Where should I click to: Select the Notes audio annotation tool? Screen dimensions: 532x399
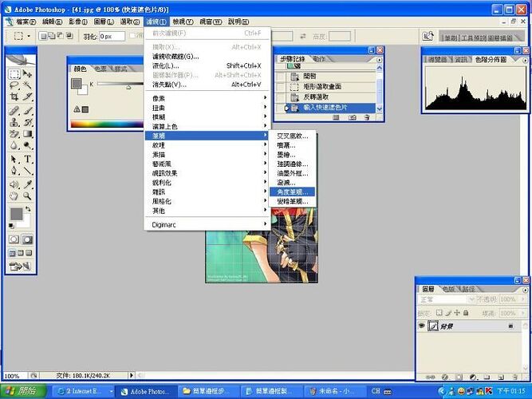(14, 184)
